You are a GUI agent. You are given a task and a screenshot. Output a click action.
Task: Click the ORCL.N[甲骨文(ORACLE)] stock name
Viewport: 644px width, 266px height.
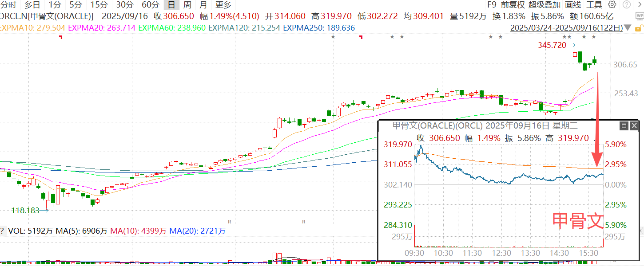pyautogui.click(x=47, y=16)
